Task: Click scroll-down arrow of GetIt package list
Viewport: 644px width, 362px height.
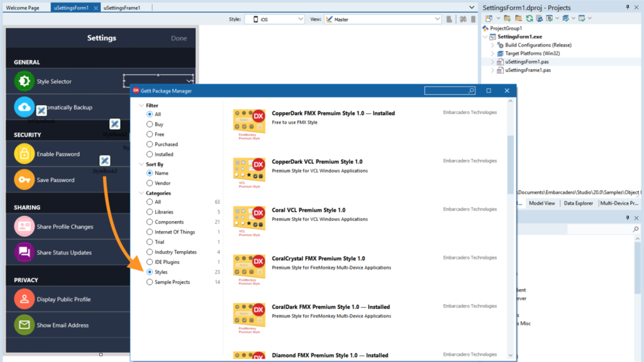Action: [x=511, y=355]
